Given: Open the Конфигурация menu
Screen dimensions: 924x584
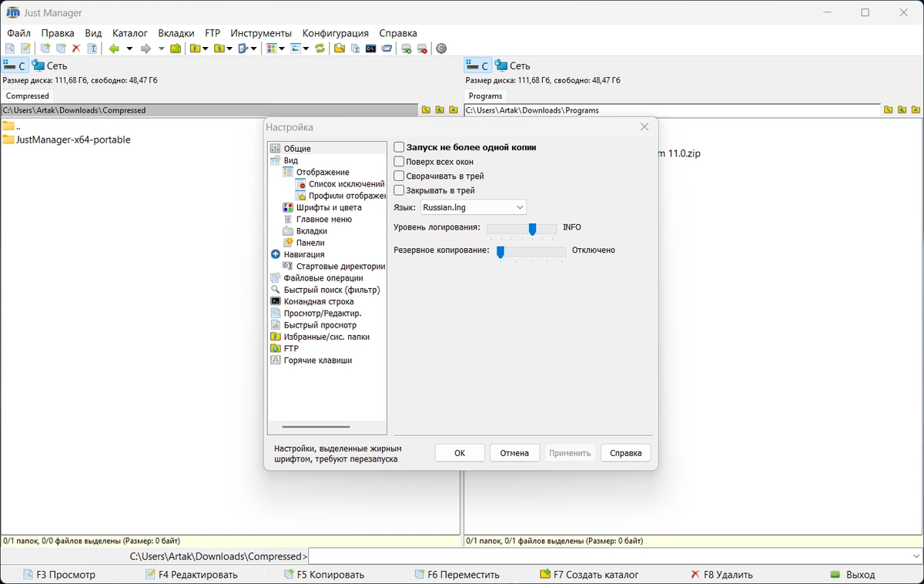Looking at the screenshot, I should pos(336,33).
